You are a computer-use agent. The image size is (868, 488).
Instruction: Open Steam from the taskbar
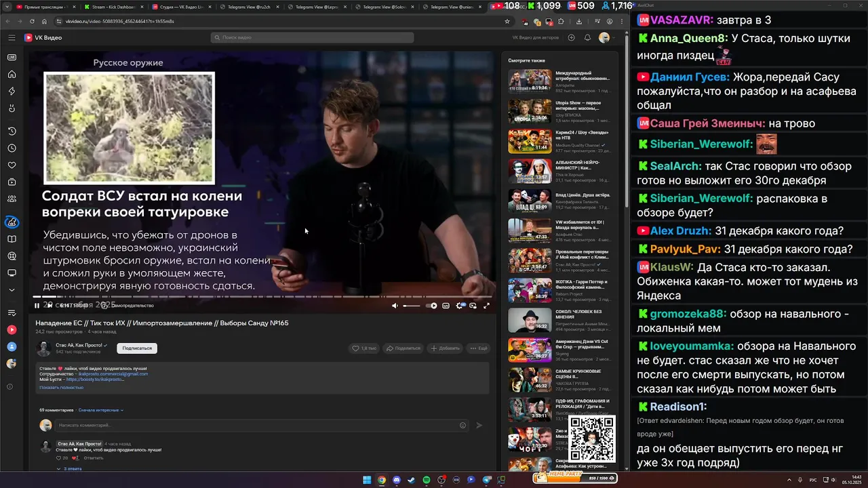(x=412, y=480)
